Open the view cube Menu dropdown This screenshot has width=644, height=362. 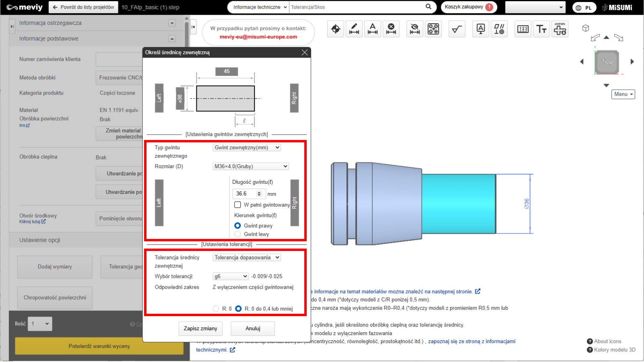tap(623, 94)
